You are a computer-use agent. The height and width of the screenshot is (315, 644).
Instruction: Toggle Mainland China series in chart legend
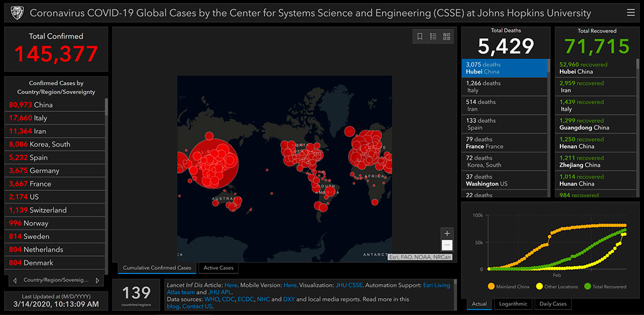508,287
